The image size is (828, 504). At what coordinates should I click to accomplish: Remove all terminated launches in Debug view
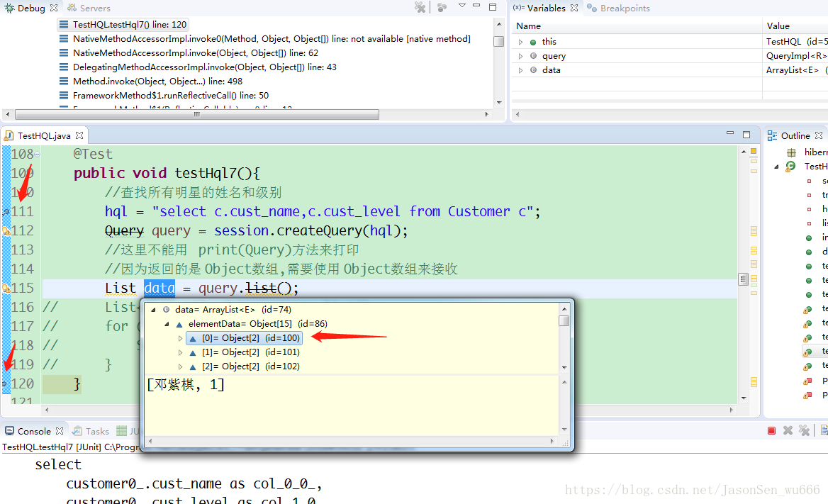tap(420, 7)
